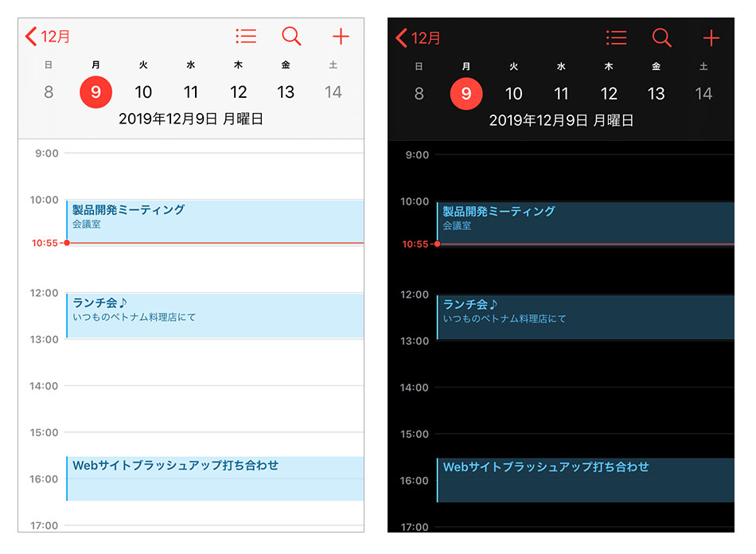Go back to 12月 in light calendar
The height and width of the screenshot is (554, 756).
49,37
